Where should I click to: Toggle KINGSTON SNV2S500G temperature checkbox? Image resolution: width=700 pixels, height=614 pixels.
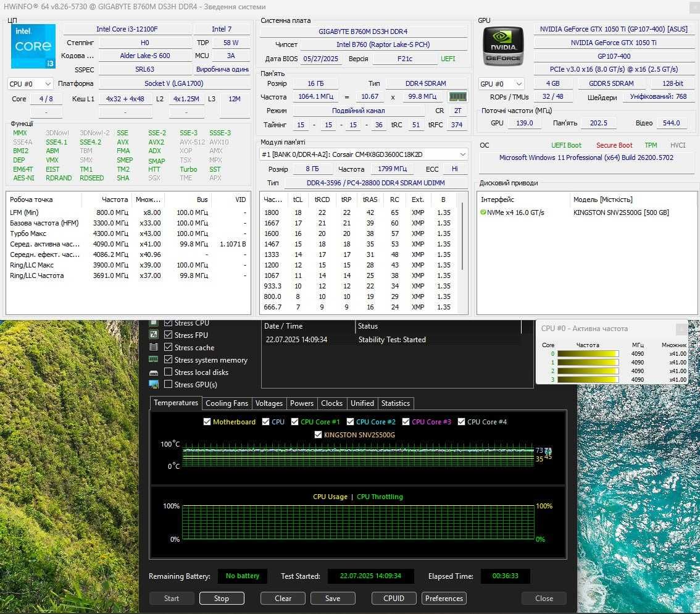[x=319, y=435]
